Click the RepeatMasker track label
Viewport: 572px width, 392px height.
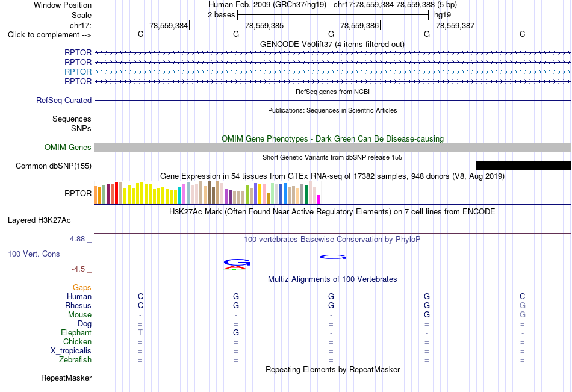tap(66, 378)
